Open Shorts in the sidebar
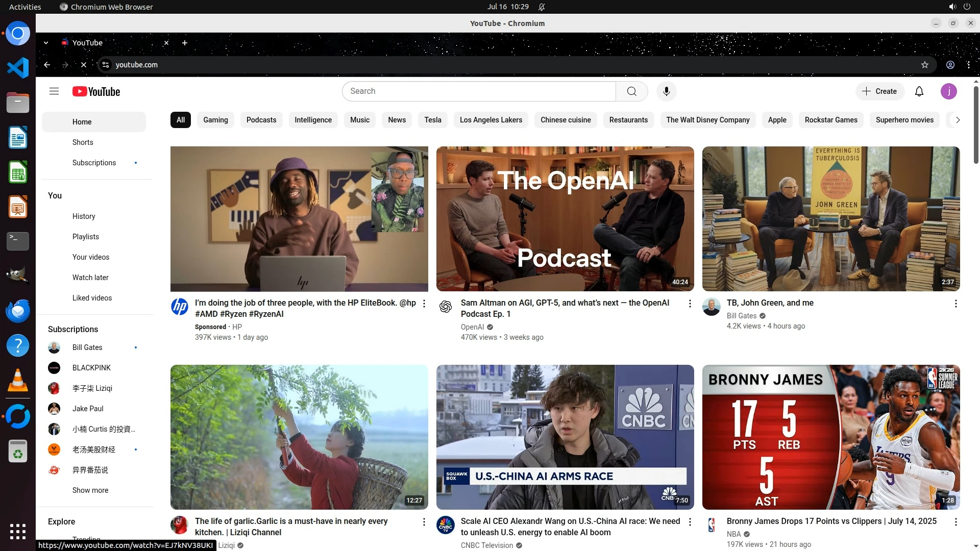This screenshot has width=980, height=551. 83,142
